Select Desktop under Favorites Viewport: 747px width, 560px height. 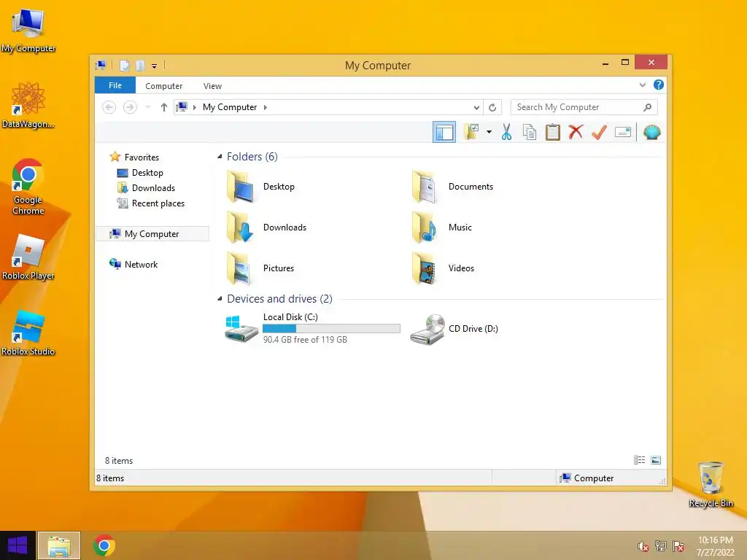click(x=147, y=172)
